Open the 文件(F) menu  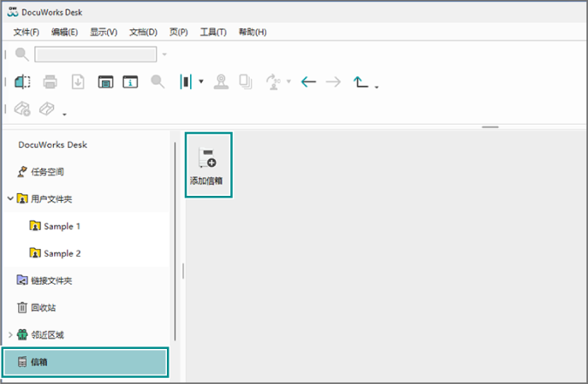27,32
